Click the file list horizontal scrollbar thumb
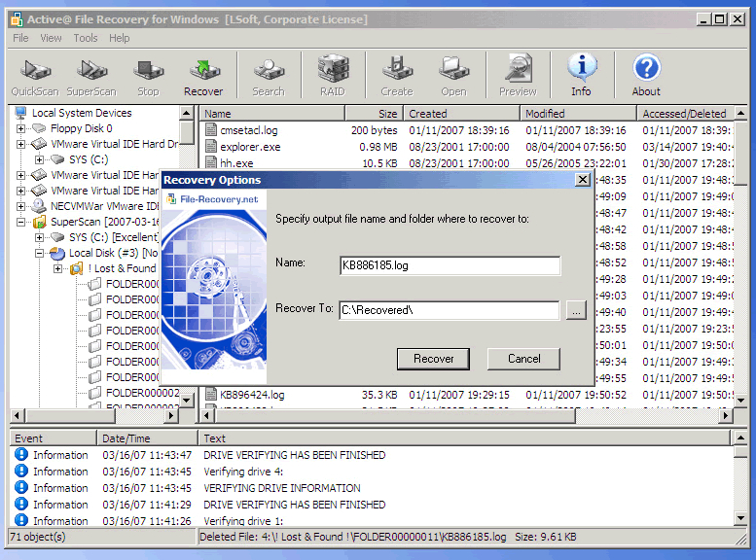 click(394, 415)
